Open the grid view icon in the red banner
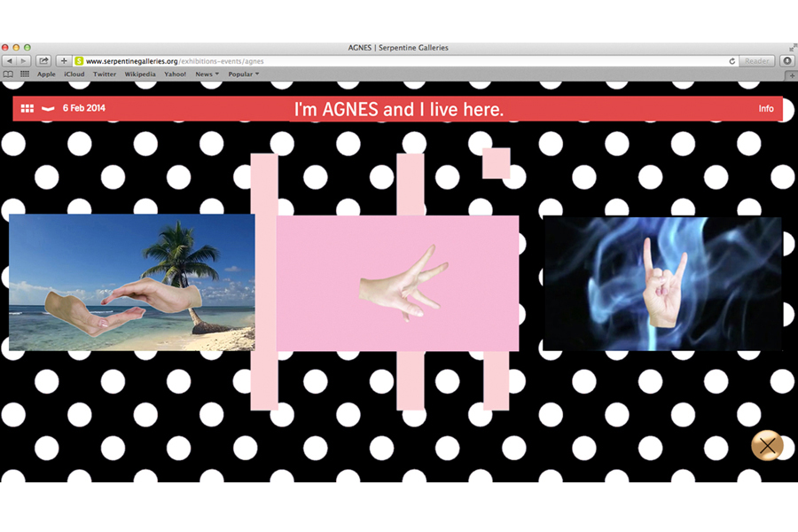Screen dimensions: 798x532 coord(27,108)
